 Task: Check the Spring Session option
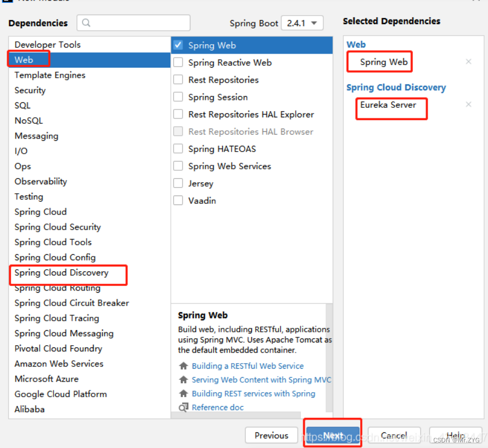178,97
